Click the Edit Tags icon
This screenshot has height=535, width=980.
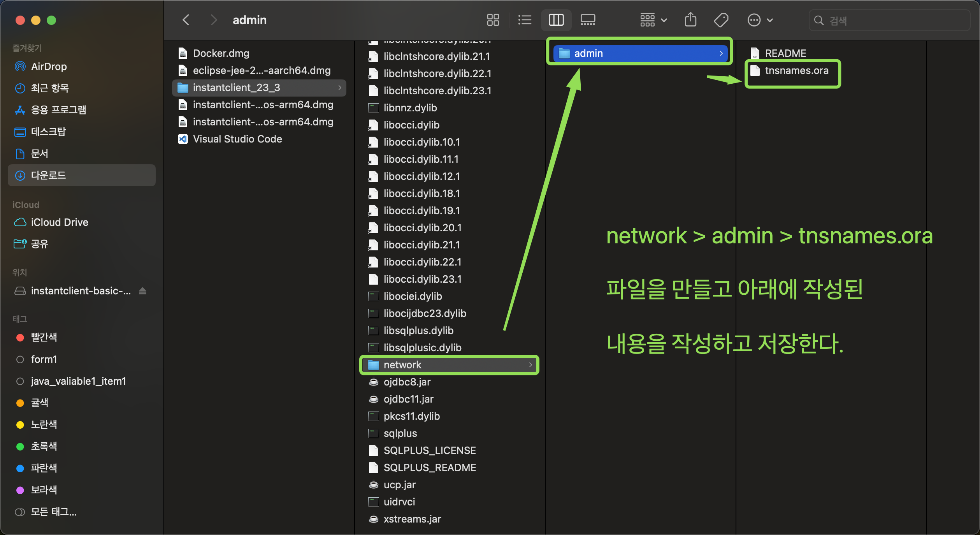click(x=721, y=20)
